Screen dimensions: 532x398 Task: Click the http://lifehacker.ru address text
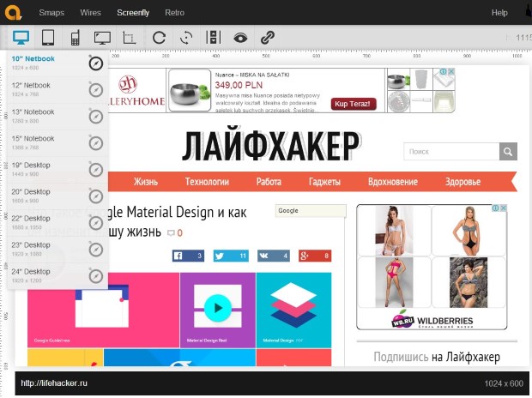tap(54, 383)
